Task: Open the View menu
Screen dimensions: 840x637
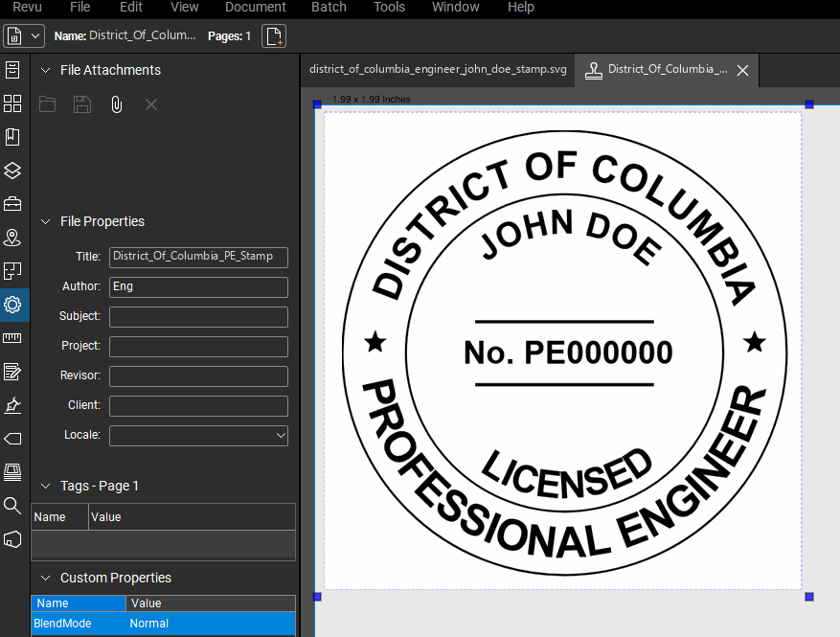Action: click(184, 7)
